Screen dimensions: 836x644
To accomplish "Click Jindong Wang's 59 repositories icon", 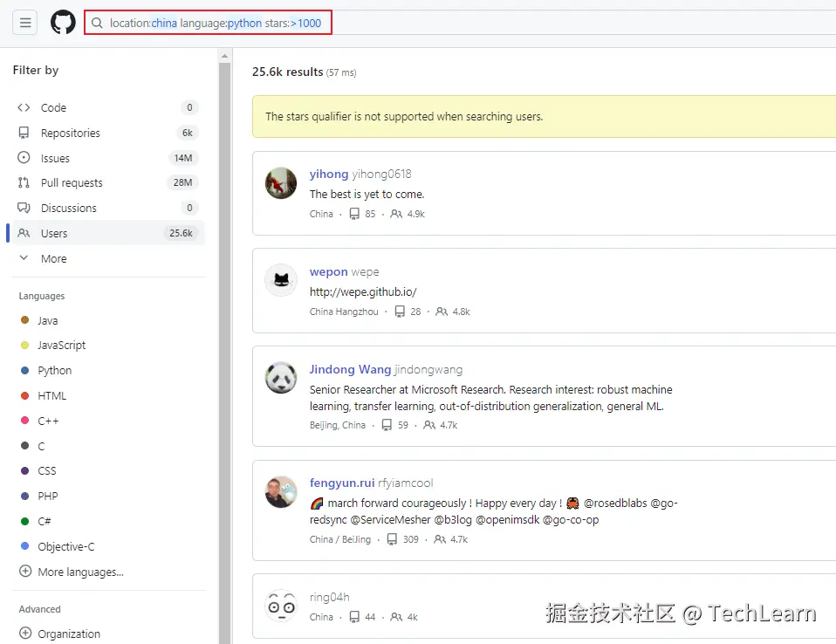I will click(x=387, y=425).
